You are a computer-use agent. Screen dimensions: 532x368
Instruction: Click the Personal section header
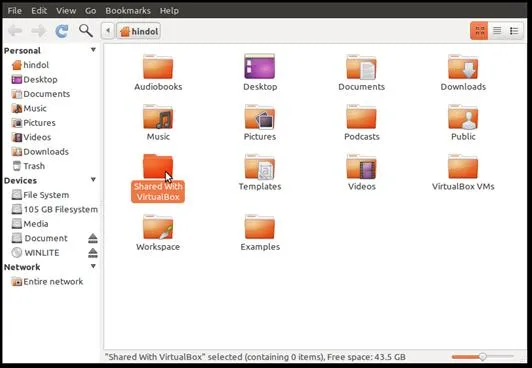click(22, 51)
